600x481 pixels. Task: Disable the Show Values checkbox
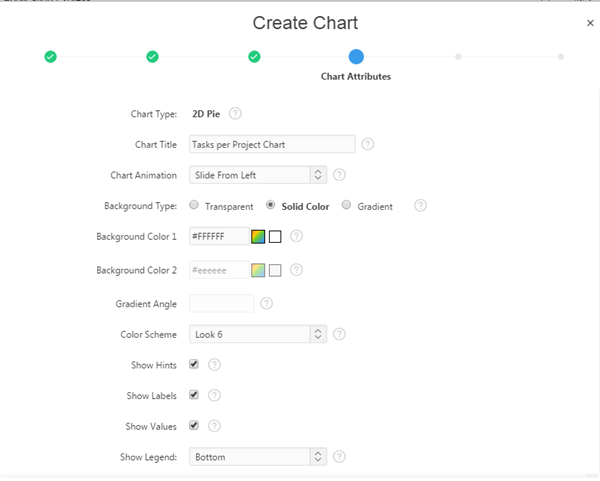click(x=194, y=426)
